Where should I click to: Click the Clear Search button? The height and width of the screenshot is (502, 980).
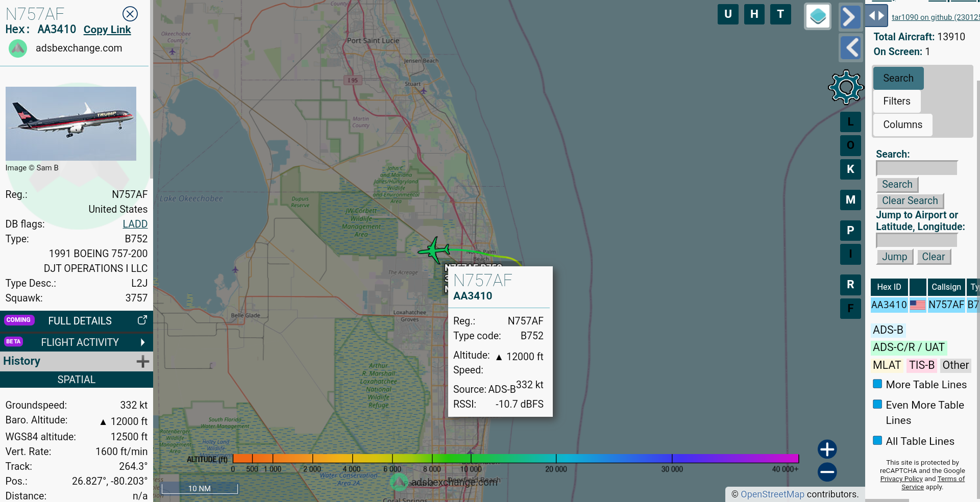(x=910, y=200)
